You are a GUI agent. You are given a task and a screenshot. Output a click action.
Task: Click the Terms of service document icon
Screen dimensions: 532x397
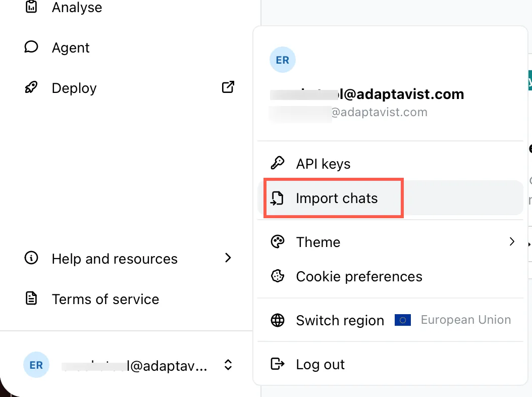[x=31, y=298]
